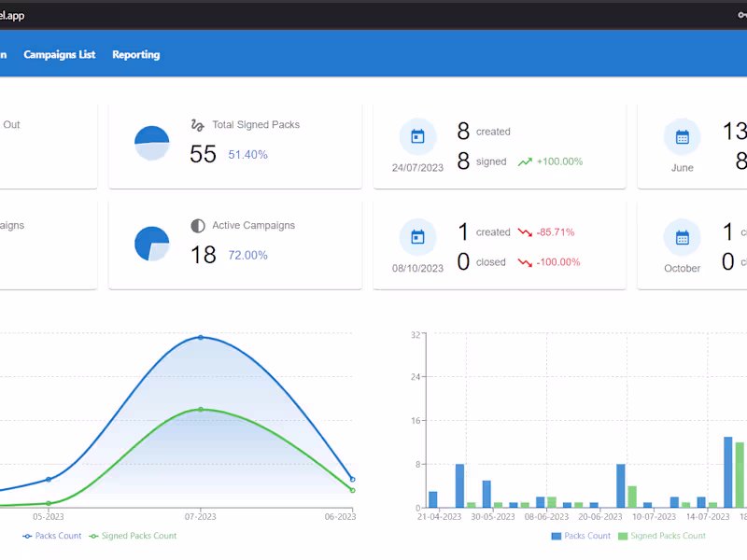Open the Reporting menu item

coord(136,55)
